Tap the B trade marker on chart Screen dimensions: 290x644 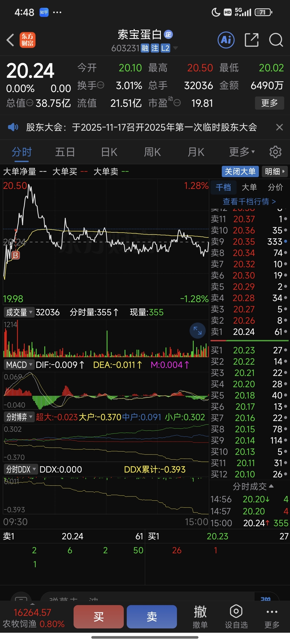pyautogui.click(x=16, y=255)
